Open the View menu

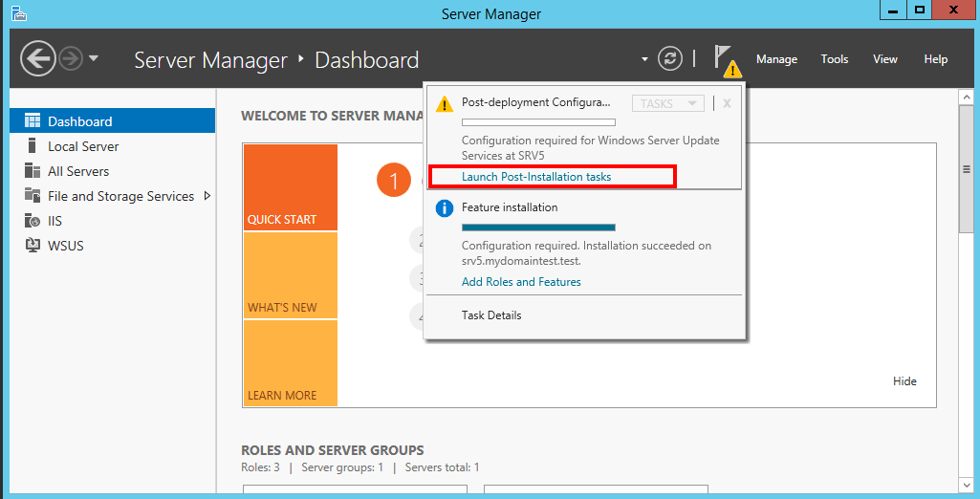point(885,59)
